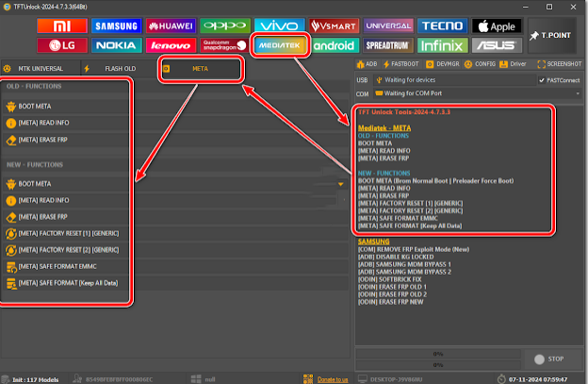588x384 pixels.
Task: Select the OPPO brand button
Action: point(225,25)
